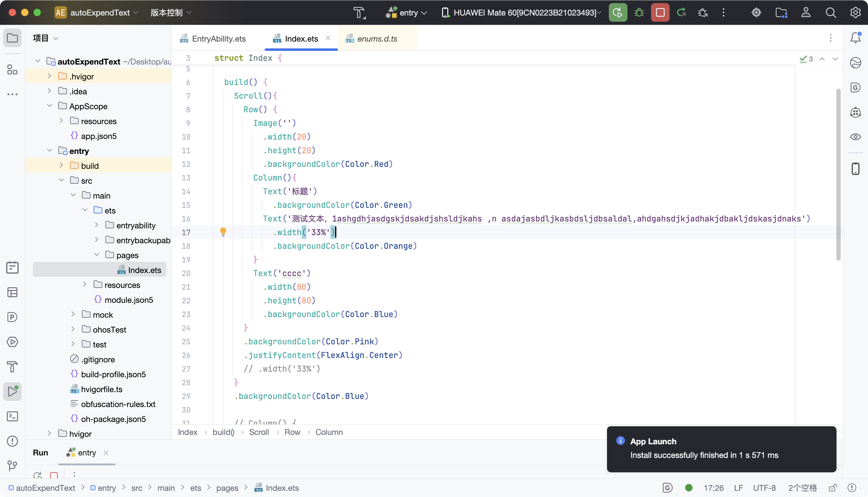
Task: Open the Git version control icon
Action: [x=12, y=466]
